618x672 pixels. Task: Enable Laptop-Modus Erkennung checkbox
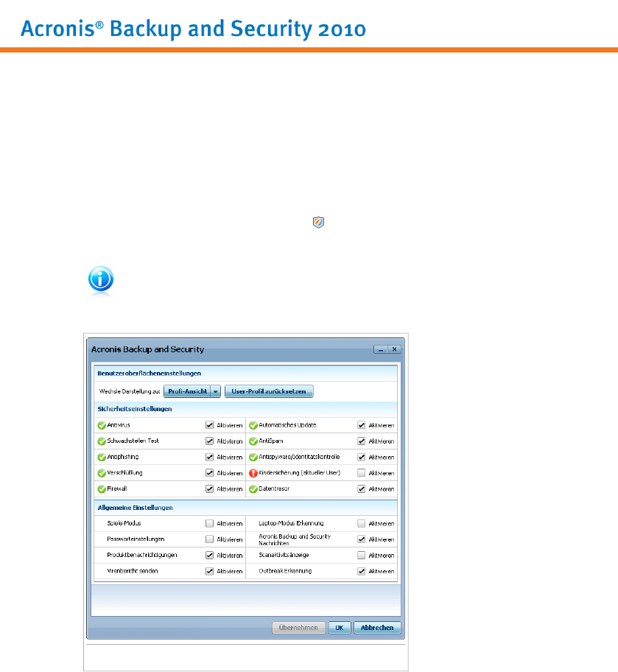click(361, 523)
